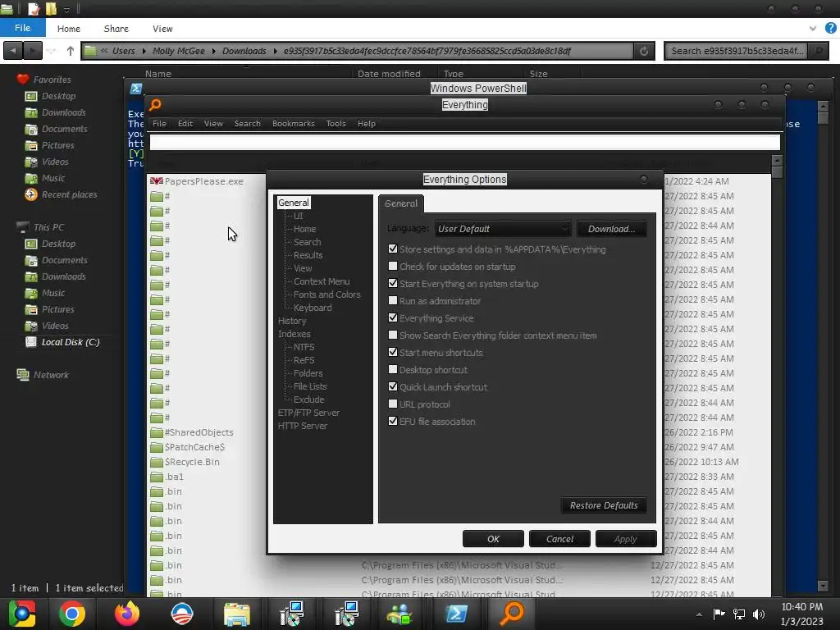Click the Apply button

click(626, 539)
